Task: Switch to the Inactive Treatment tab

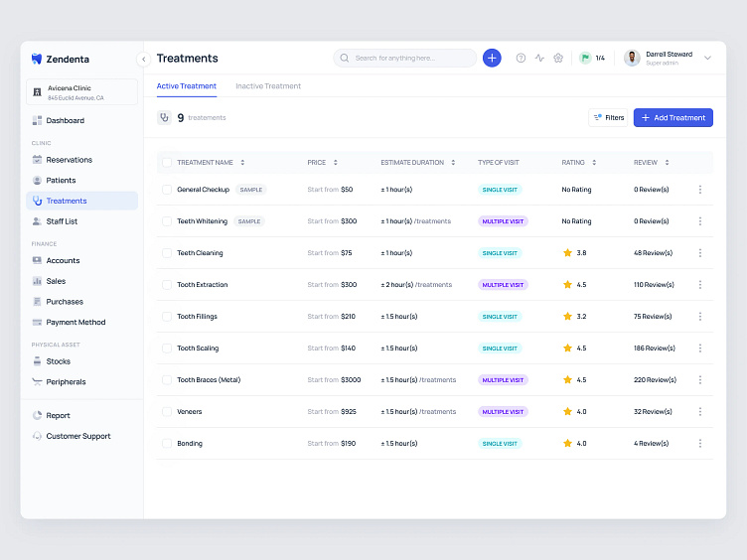Action: pos(268,86)
